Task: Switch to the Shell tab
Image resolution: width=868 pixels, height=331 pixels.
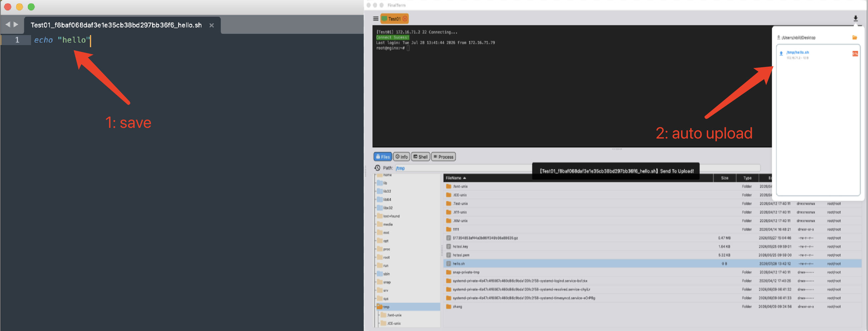Action: point(421,157)
